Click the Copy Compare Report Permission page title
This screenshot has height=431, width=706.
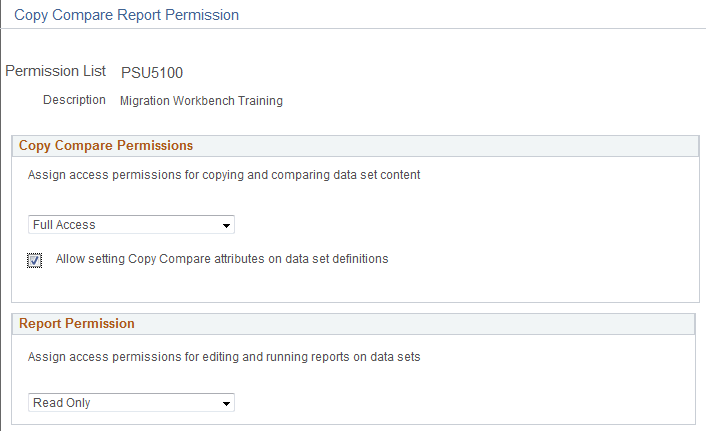pos(126,15)
